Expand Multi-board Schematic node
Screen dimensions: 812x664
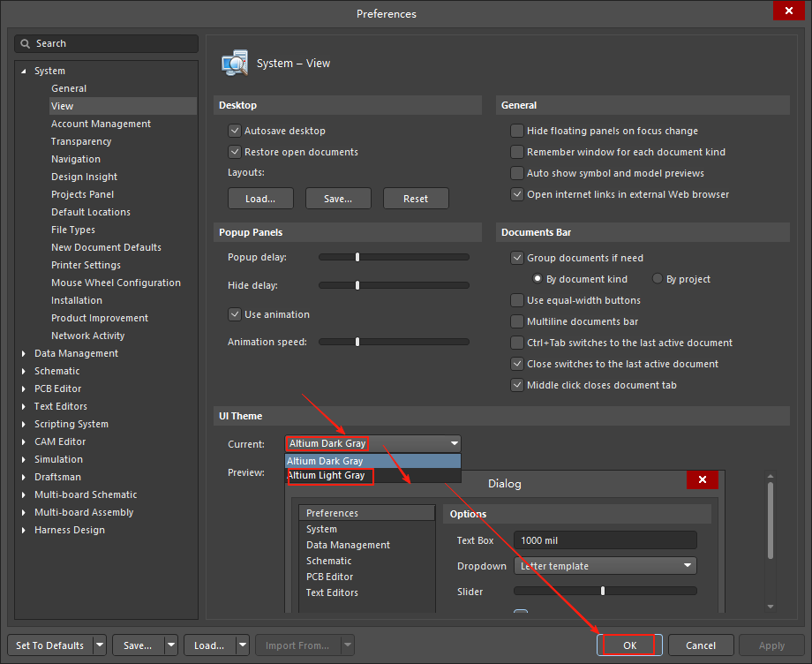[x=23, y=495]
